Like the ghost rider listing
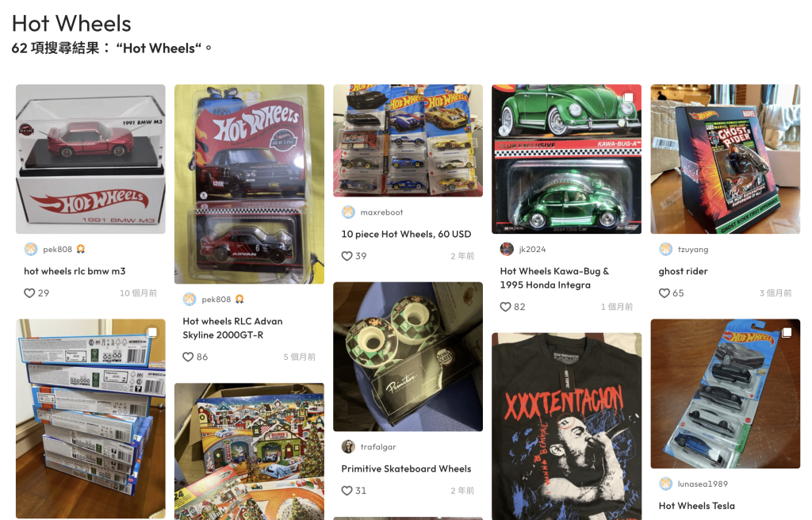 click(665, 293)
